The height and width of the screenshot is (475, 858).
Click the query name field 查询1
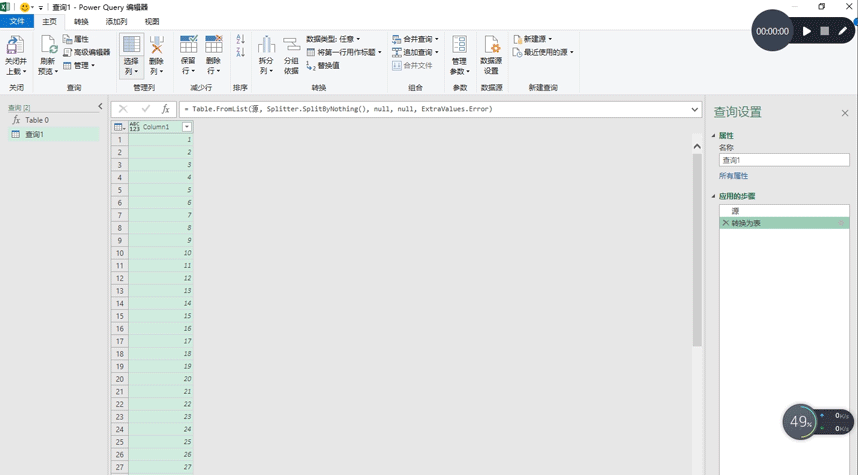783,160
